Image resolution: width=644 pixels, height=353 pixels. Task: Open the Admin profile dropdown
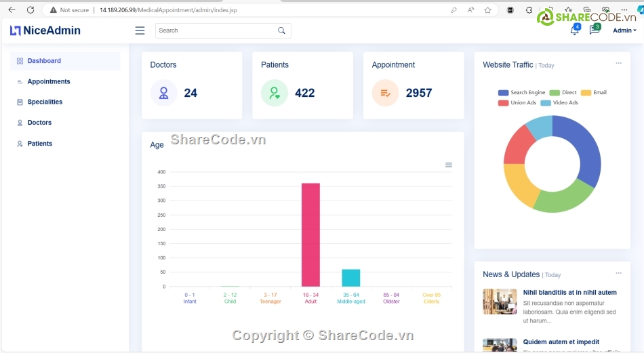[x=624, y=30]
